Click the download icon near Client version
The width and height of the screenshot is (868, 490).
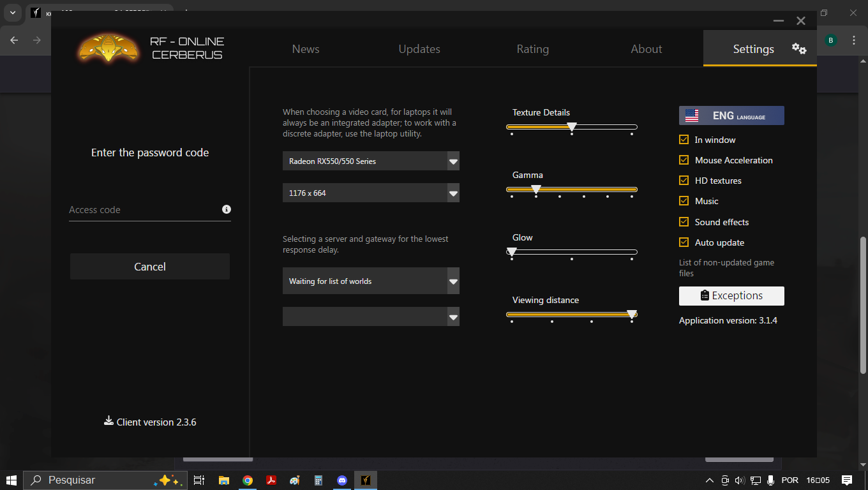click(108, 421)
